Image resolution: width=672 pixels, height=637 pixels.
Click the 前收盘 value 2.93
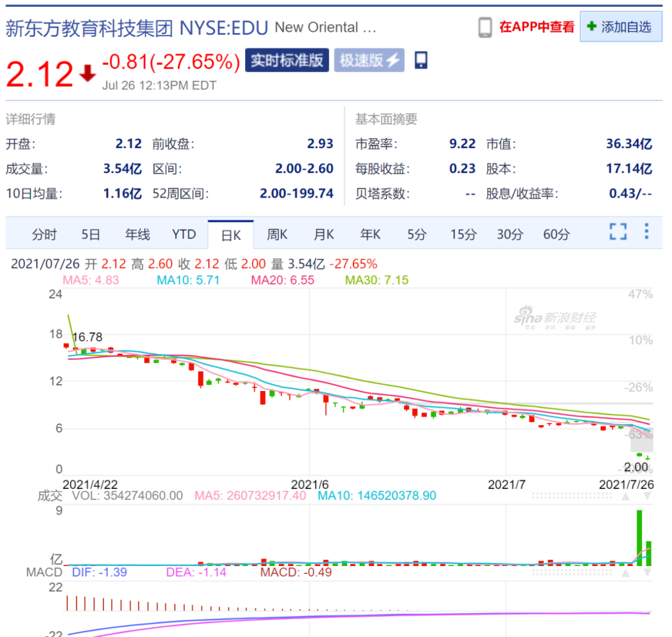pyautogui.click(x=320, y=144)
